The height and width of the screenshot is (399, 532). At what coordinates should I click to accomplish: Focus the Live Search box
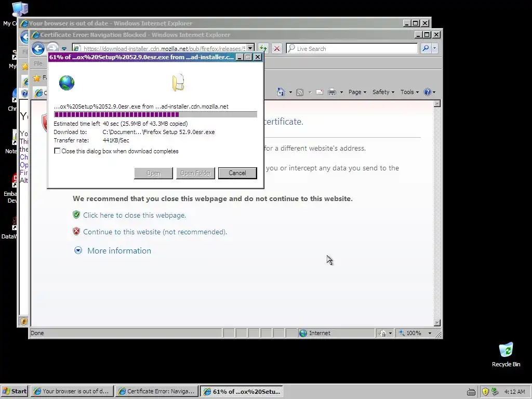(x=352, y=48)
